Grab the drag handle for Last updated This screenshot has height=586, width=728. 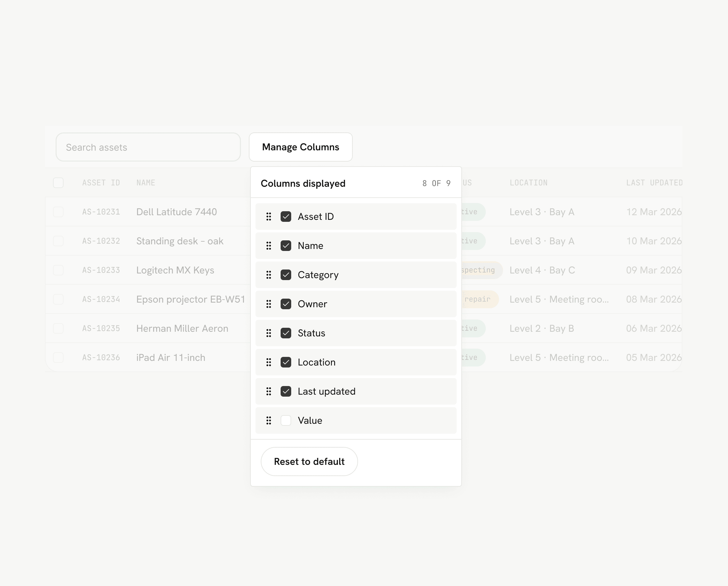coord(268,391)
